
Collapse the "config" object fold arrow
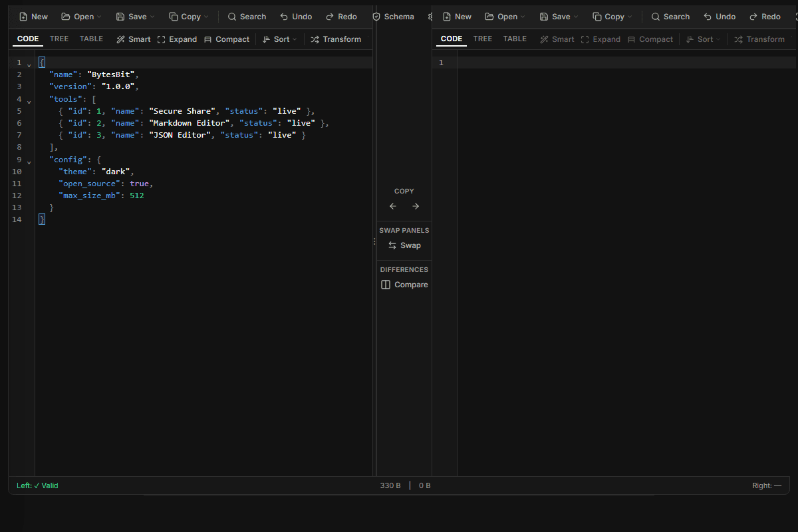tap(29, 162)
